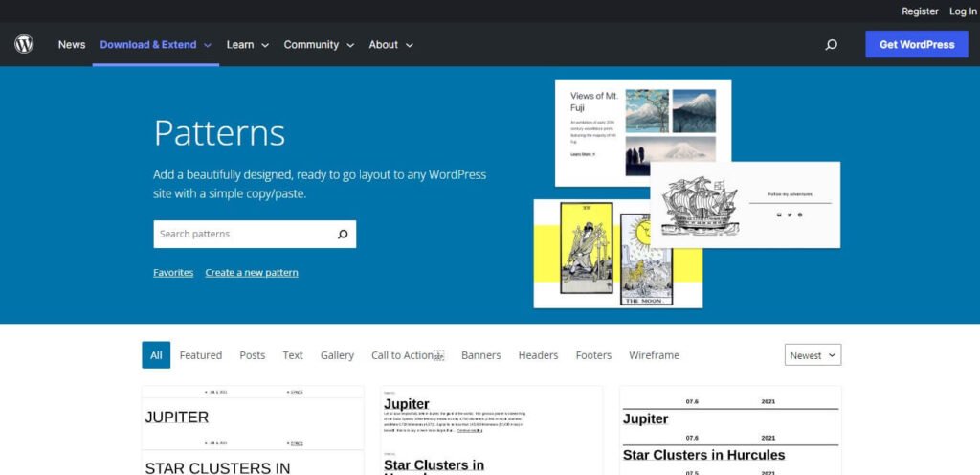Image resolution: width=980 pixels, height=475 pixels.
Task: Submit pattern search via magnifier icon
Action: pos(343,235)
